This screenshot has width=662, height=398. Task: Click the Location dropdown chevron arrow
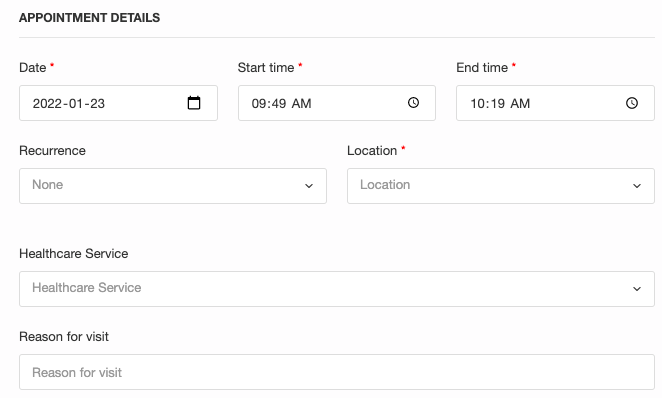(637, 186)
